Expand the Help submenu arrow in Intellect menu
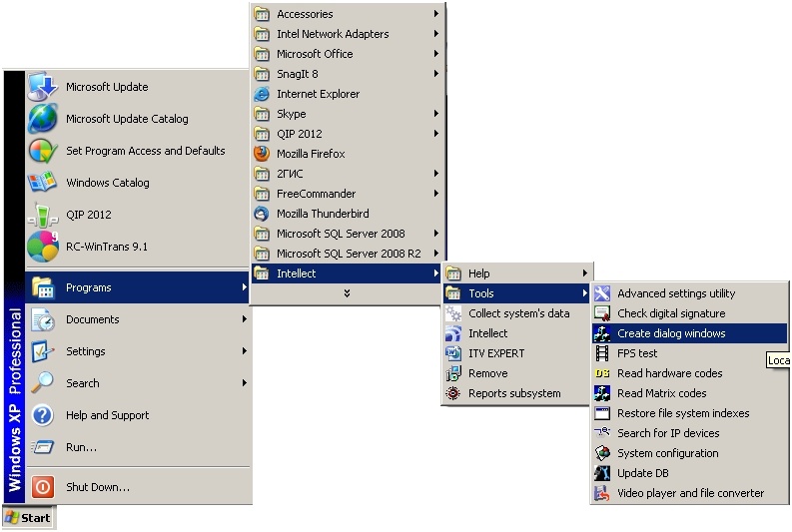Screen dimensions: 792x532 pos(585,273)
